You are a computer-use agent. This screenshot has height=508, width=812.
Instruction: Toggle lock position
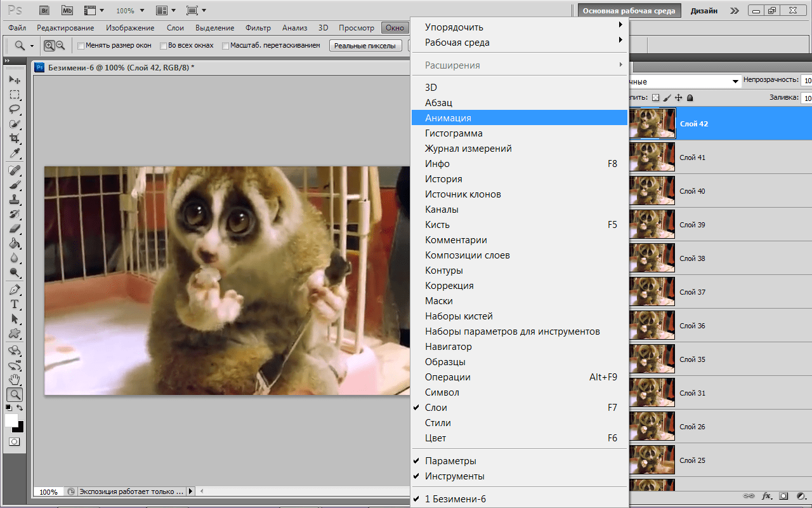(x=679, y=98)
